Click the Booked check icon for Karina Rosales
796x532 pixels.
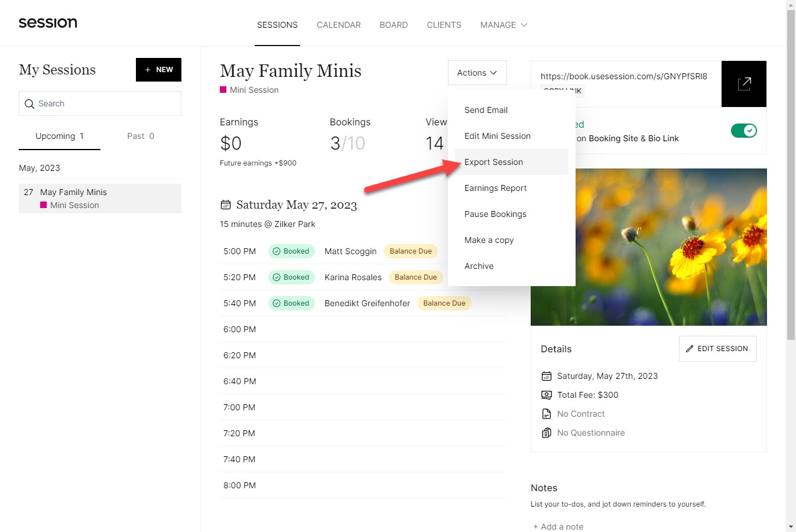[277, 277]
